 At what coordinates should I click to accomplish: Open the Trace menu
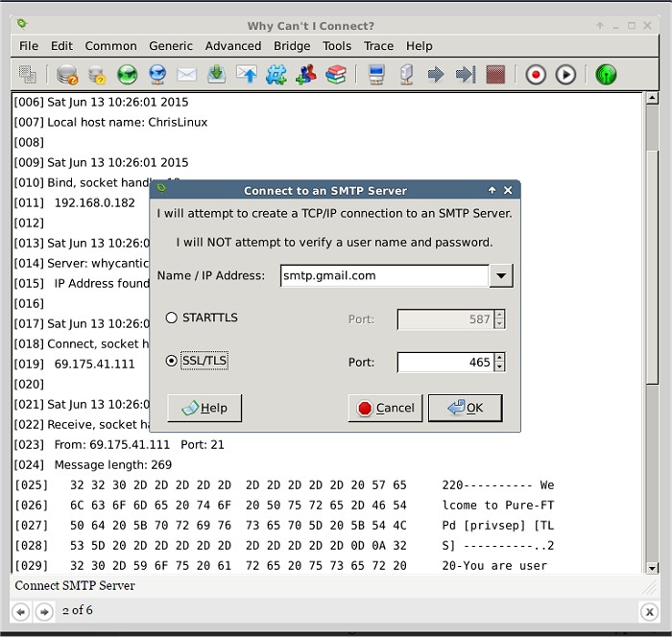pyautogui.click(x=378, y=45)
